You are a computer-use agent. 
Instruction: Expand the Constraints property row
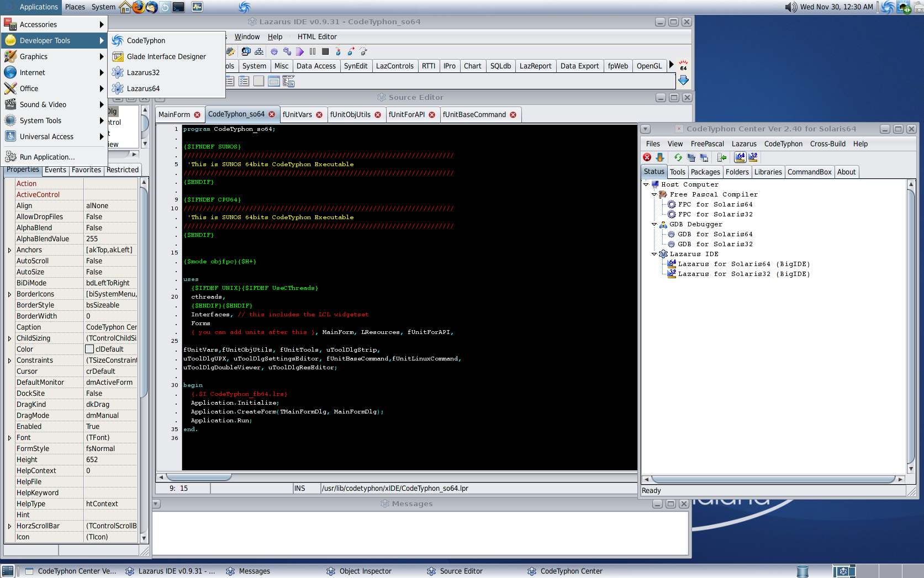[9, 360]
